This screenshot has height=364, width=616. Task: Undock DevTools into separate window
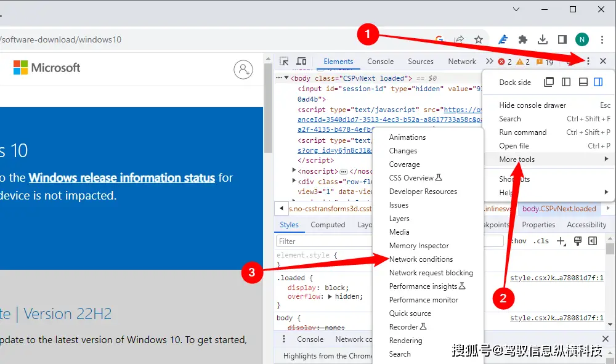[548, 82]
